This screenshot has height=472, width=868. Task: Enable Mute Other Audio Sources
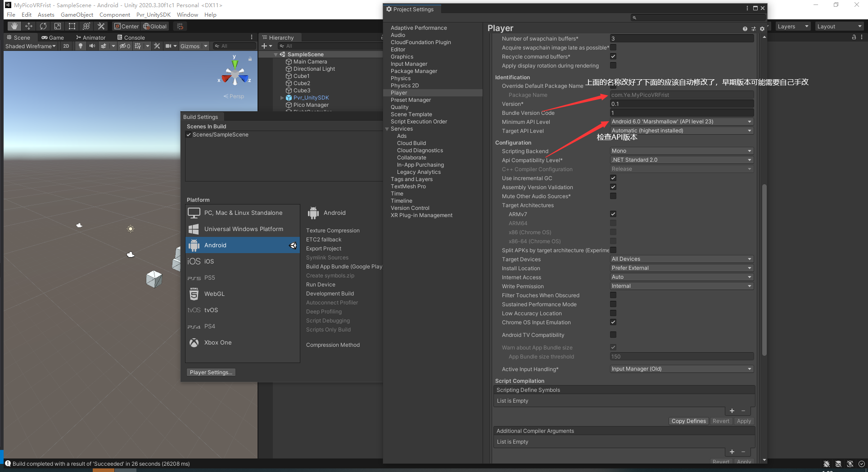pos(613,196)
